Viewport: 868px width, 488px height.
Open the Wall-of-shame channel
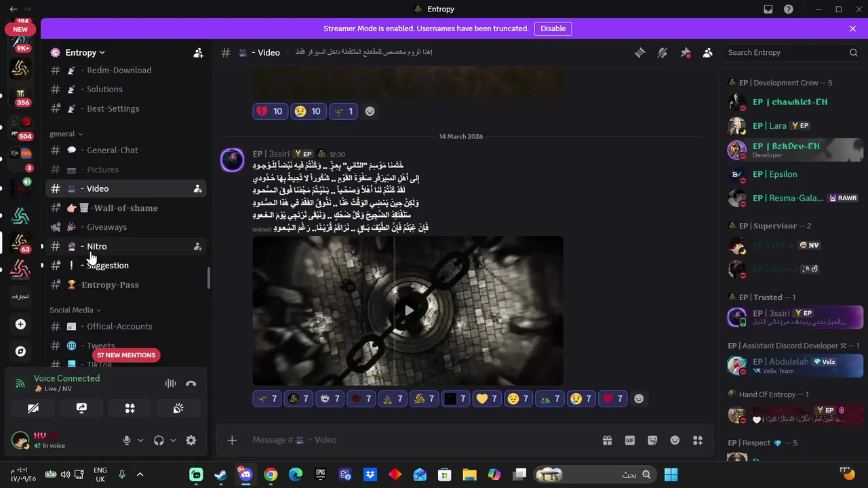click(126, 208)
